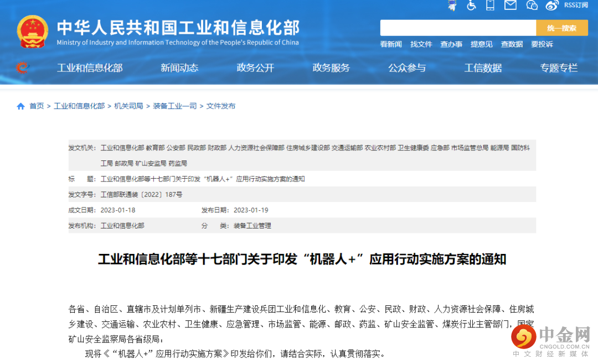Open the 政务公开 navigation menu
Screen dimensions: 598x364
(x=255, y=68)
